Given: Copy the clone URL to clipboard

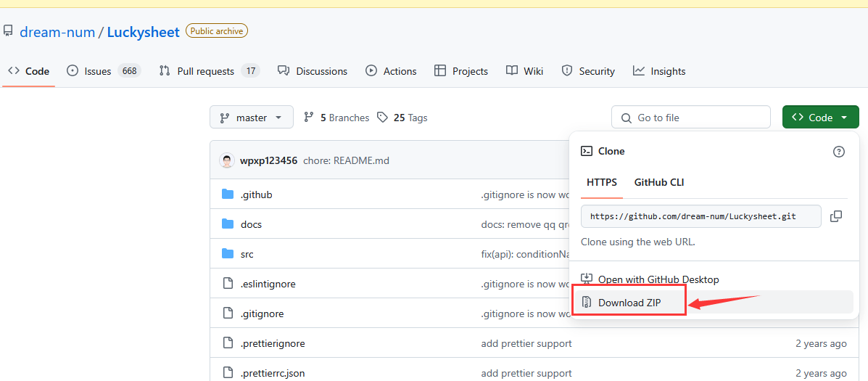Looking at the screenshot, I should click(836, 216).
